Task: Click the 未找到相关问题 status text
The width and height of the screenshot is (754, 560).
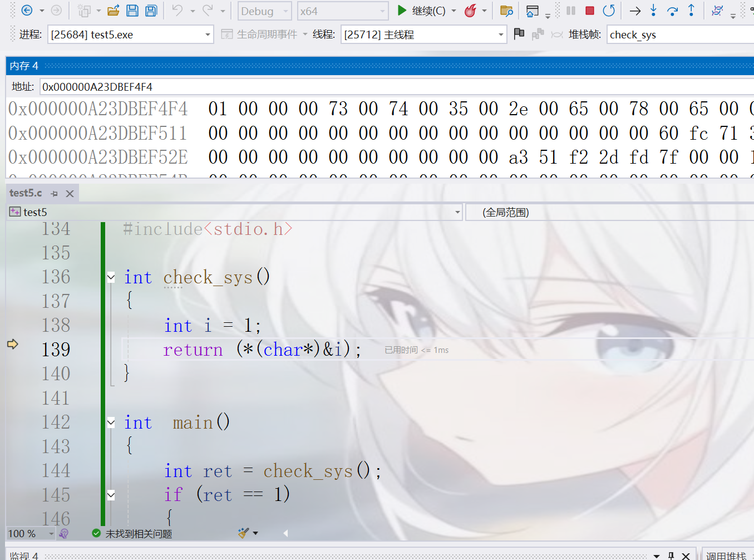Action: (139, 534)
